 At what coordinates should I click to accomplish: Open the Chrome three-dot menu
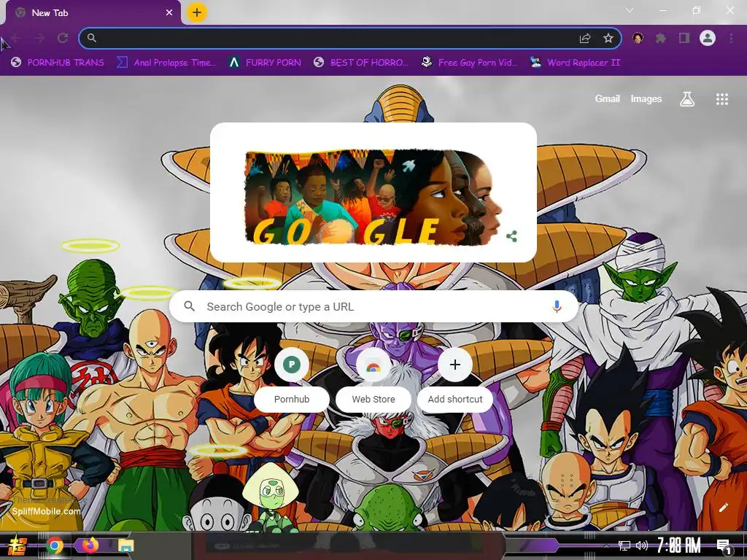click(731, 38)
